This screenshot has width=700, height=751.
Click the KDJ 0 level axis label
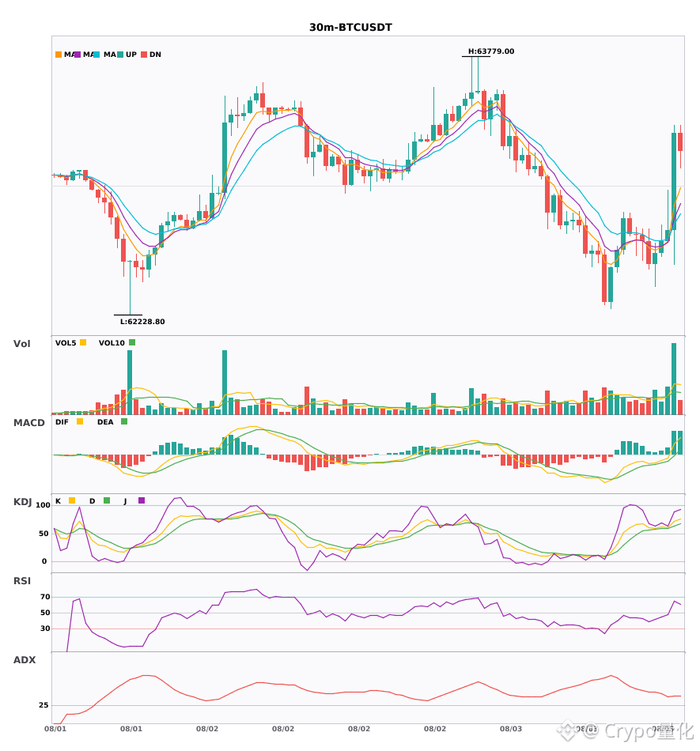[44, 561]
